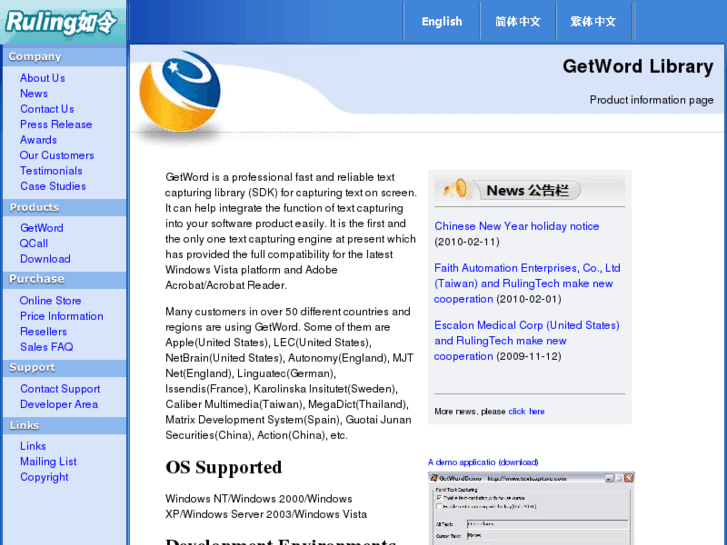
Task: Open Case Studies link
Action: [53, 186]
